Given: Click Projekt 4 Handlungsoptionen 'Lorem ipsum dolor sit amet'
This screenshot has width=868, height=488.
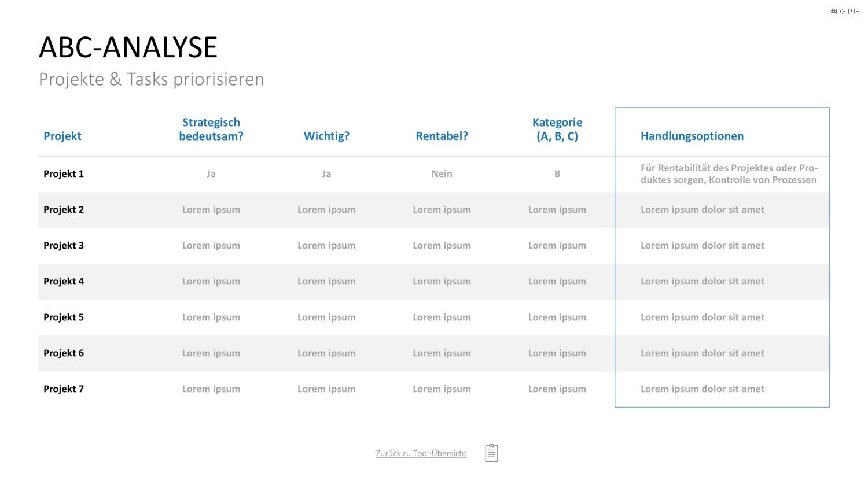Looking at the screenshot, I should coord(703,281).
